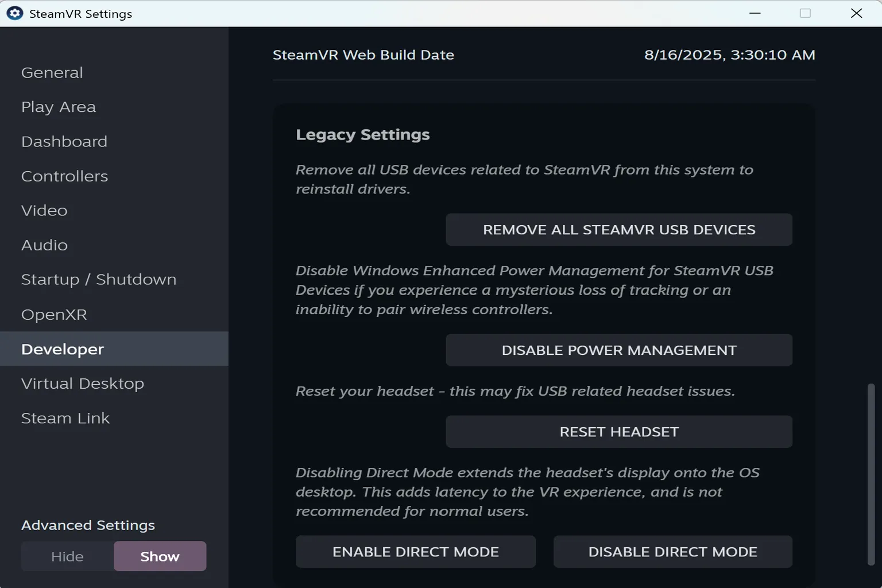The image size is (882, 588).
Task: Select the Dashboard settings category
Action: point(64,141)
